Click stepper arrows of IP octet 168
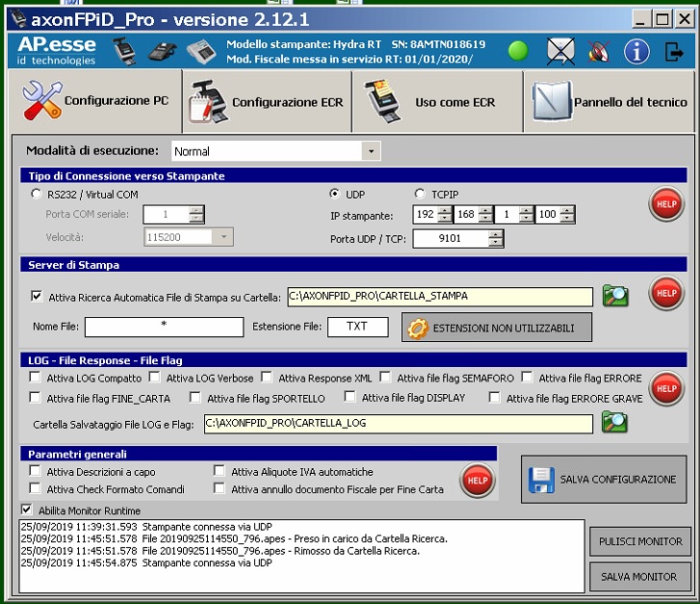Image resolution: width=700 pixels, height=604 pixels. click(x=485, y=215)
